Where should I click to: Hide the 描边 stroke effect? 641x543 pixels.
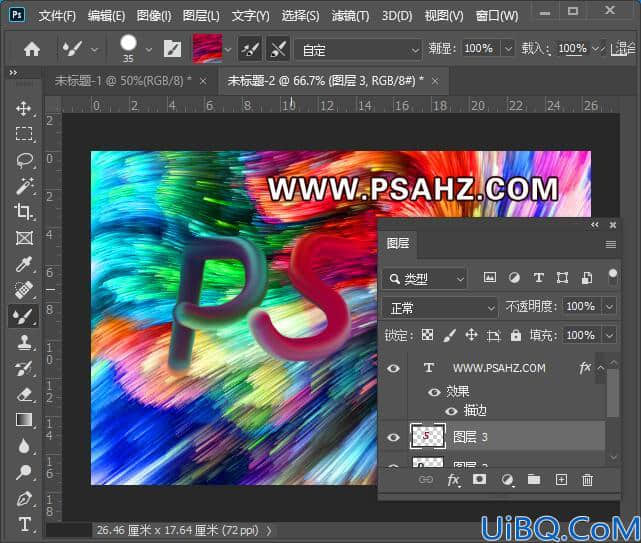coord(451,411)
